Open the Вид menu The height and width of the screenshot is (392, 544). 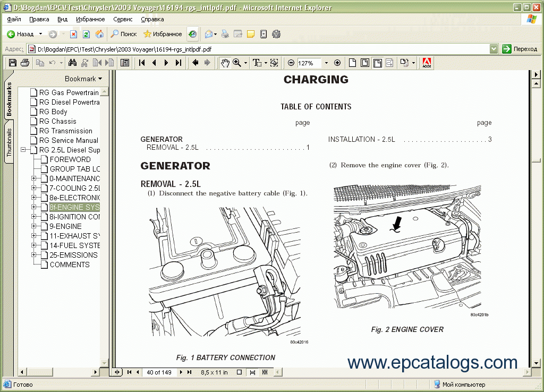[x=63, y=20]
